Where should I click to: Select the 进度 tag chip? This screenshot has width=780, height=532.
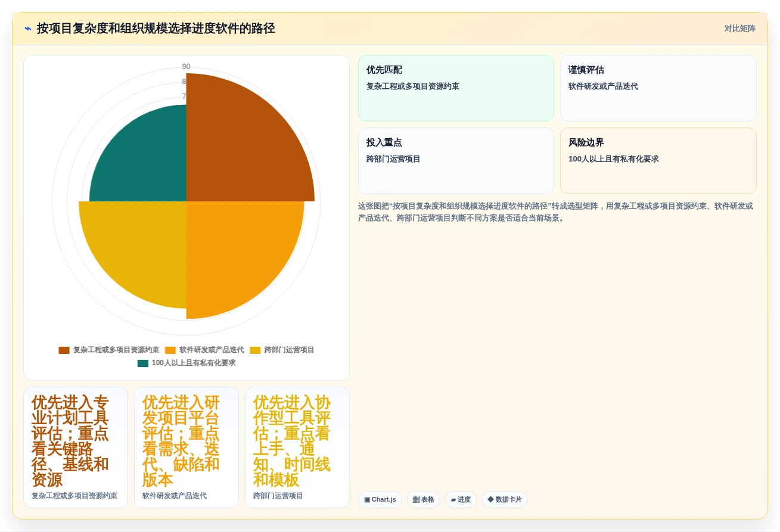pyautogui.click(x=461, y=500)
